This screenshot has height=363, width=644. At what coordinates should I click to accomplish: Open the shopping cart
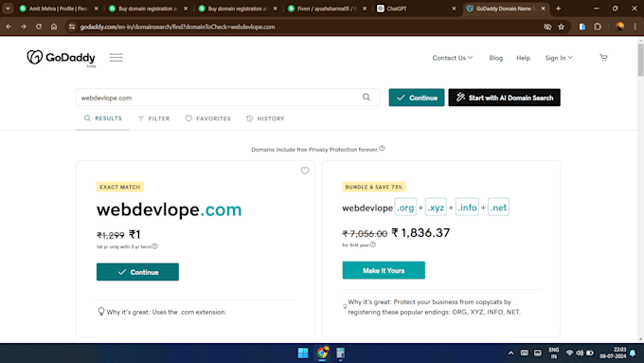(x=603, y=58)
